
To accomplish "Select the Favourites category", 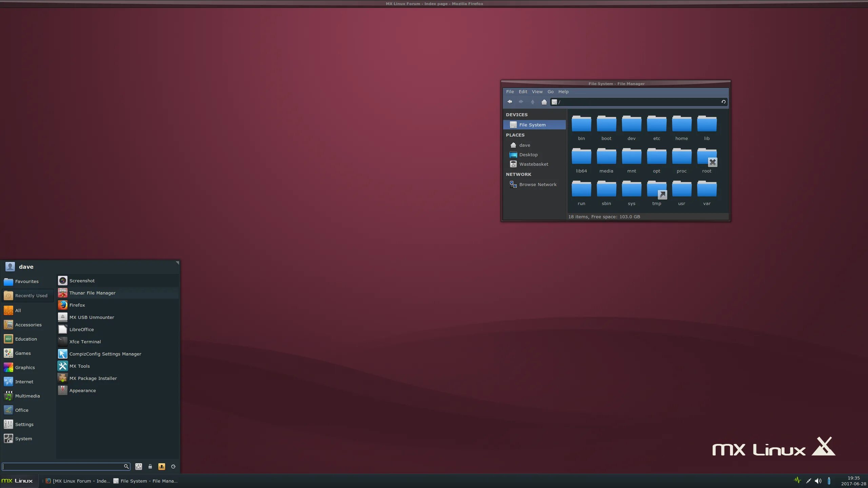I will coord(27,281).
